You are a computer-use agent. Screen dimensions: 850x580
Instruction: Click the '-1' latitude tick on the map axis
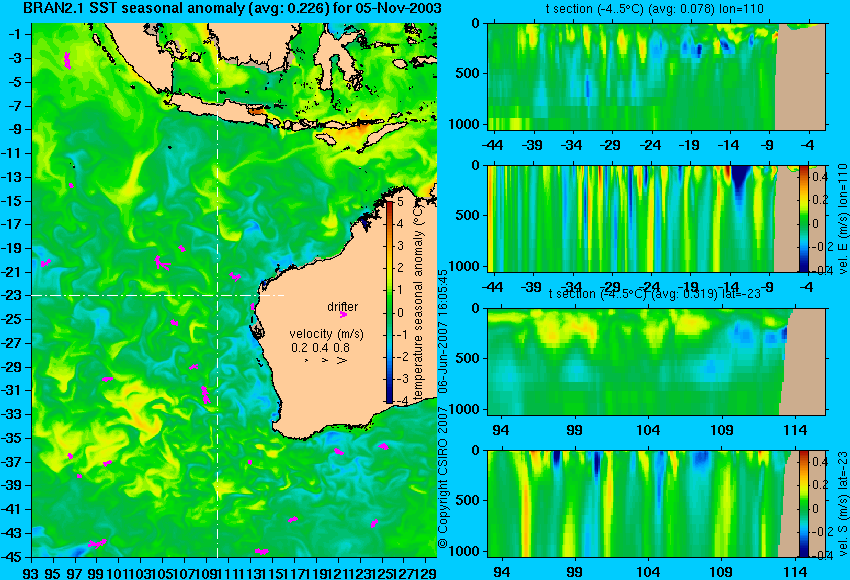tap(15, 34)
